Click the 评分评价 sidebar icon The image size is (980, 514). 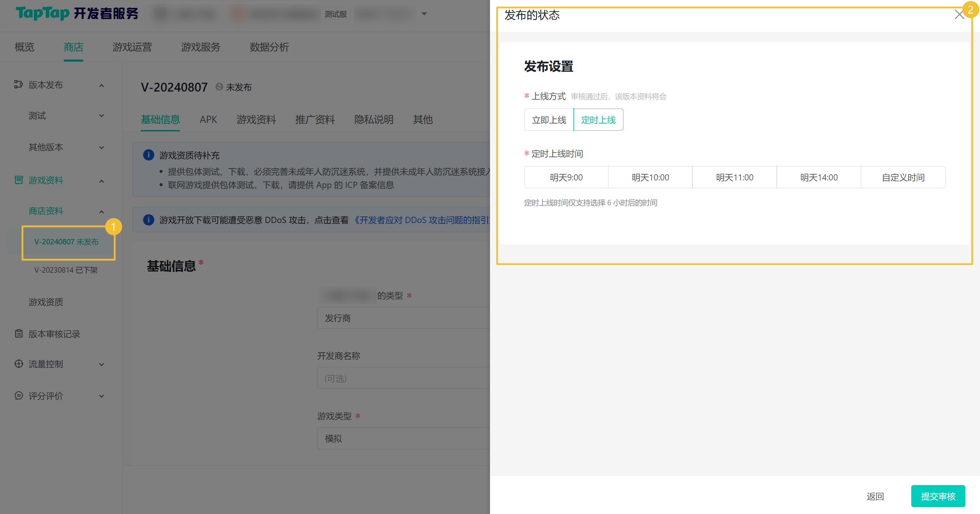click(19, 396)
